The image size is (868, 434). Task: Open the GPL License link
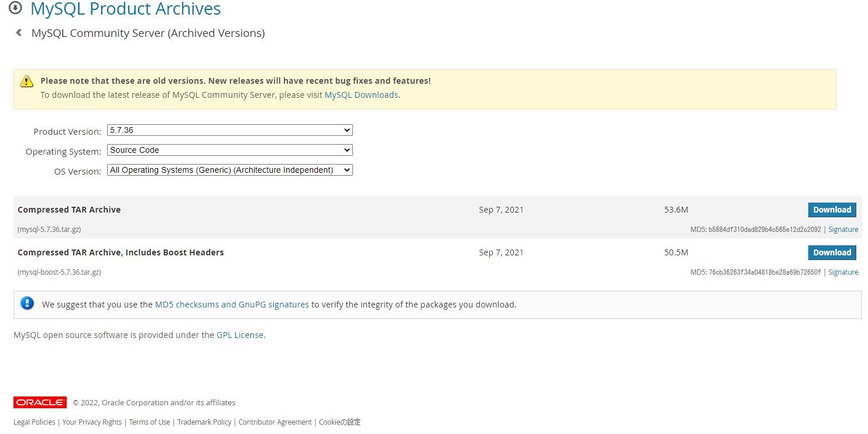(x=240, y=335)
